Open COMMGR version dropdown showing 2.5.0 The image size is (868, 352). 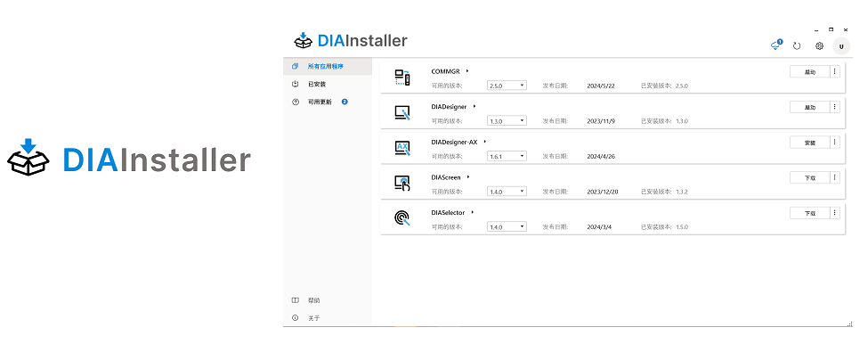pyautogui.click(x=507, y=86)
